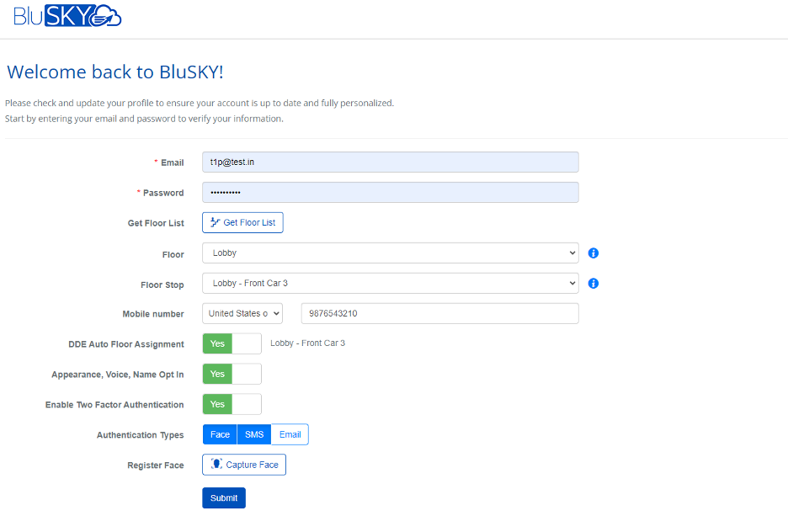Expand the Floor Stop dropdown
The height and width of the screenshot is (532, 788).
click(x=390, y=283)
